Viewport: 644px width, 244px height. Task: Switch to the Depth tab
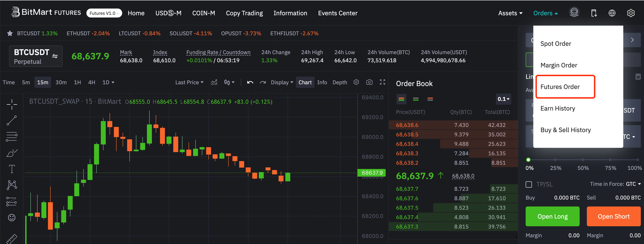click(x=340, y=82)
